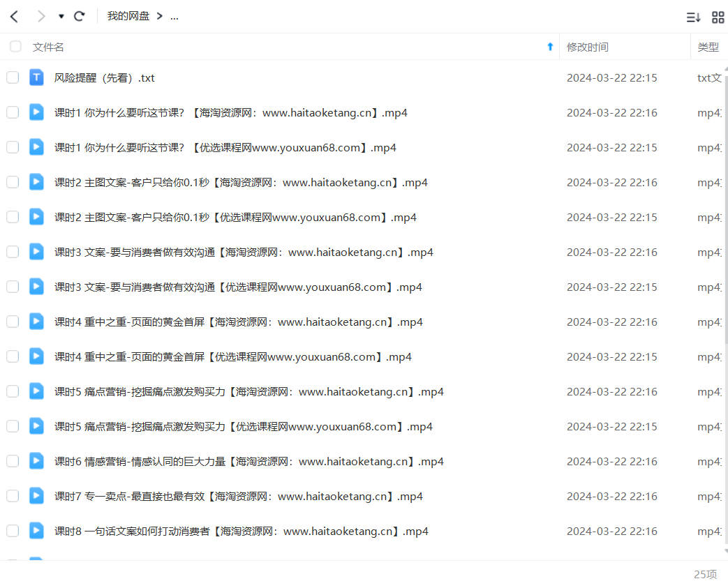This screenshot has height=588, width=728.
Task: Open 课时2 主图文案 youxuan68.com mp4
Action: [x=235, y=217]
